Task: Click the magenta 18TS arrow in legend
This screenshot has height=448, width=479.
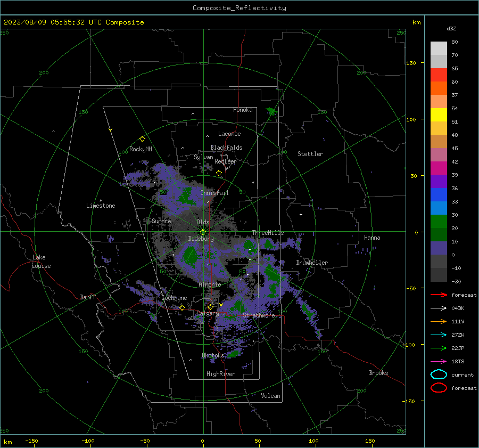Action: pyautogui.click(x=439, y=362)
